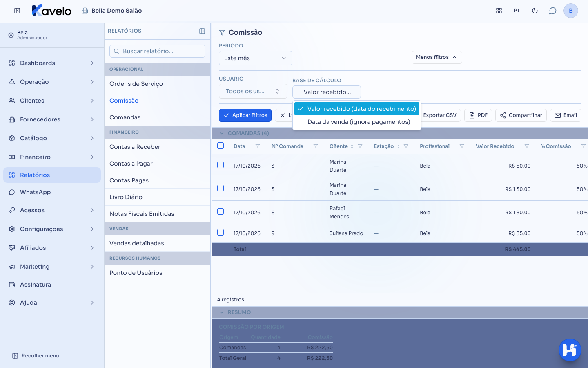This screenshot has width=588, height=368.
Task: Click filter icon on Profissional column
Action: (x=462, y=146)
